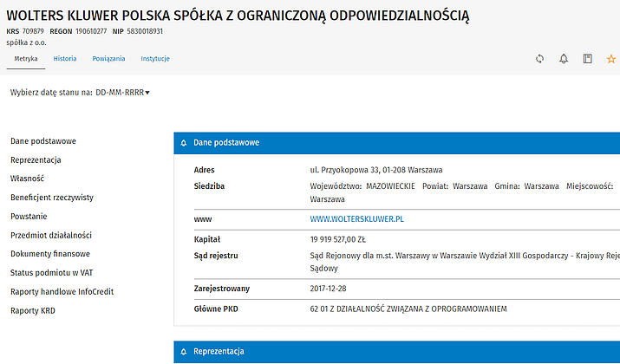The width and height of the screenshot is (620, 364).
Task: Click bell icon in Dane podstawowe header
Action: [184, 142]
